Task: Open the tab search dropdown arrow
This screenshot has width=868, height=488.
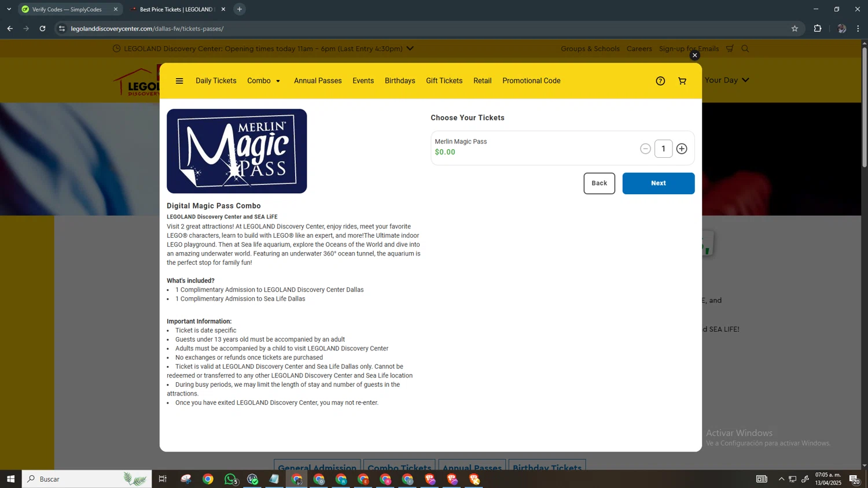Action: tap(9, 9)
